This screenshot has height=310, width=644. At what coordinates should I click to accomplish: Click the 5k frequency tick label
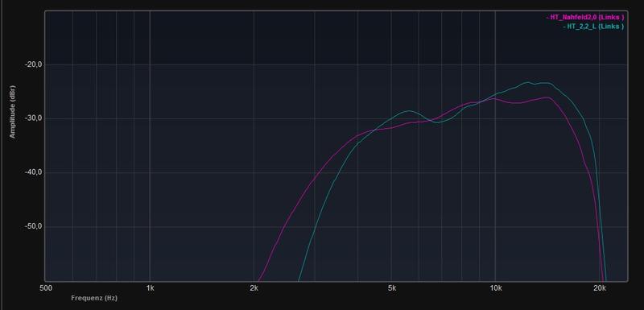(391, 288)
